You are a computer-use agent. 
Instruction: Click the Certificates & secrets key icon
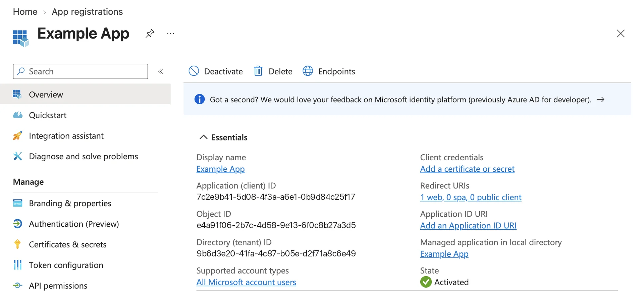coord(17,244)
